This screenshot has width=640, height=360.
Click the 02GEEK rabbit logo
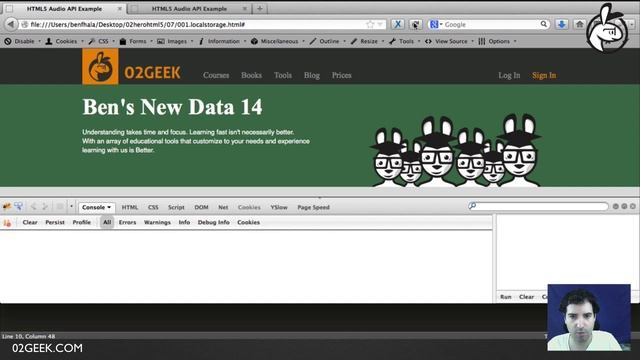click(x=100, y=67)
